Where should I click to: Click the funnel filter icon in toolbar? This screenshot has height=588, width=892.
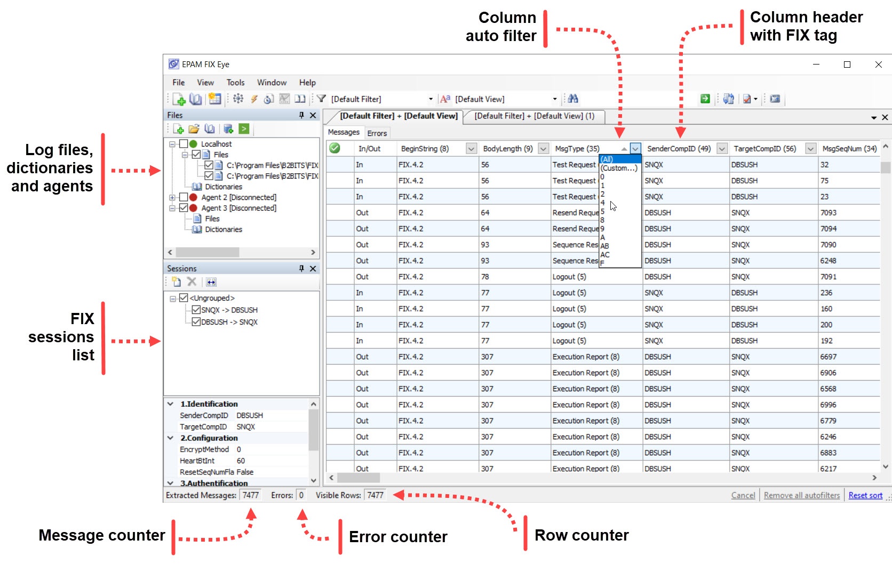321,99
